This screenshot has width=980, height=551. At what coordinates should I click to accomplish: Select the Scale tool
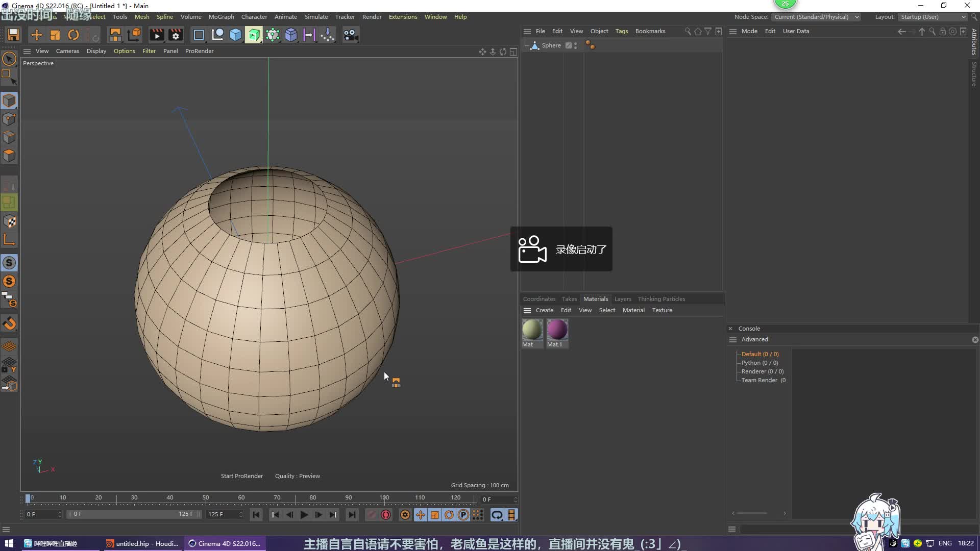click(55, 35)
